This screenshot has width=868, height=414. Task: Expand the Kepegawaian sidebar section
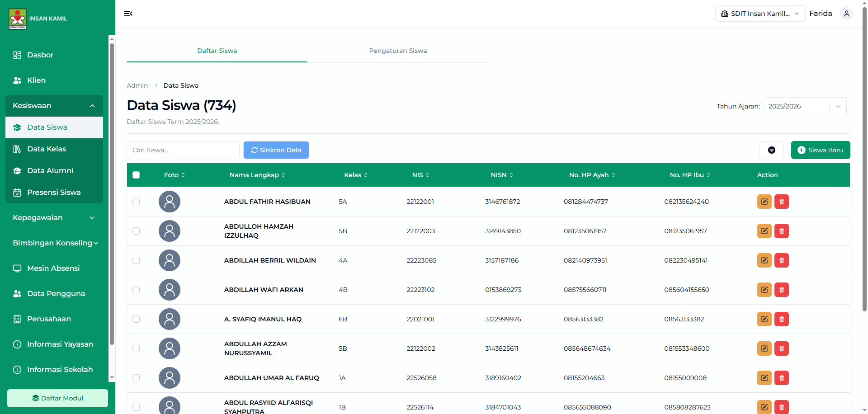tap(54, 217)
